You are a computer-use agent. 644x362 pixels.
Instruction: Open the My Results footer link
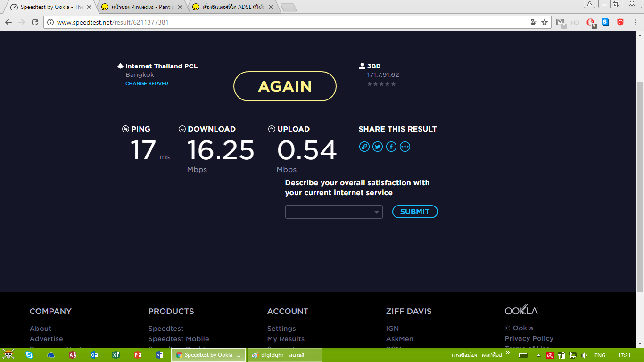click(286, 339)
